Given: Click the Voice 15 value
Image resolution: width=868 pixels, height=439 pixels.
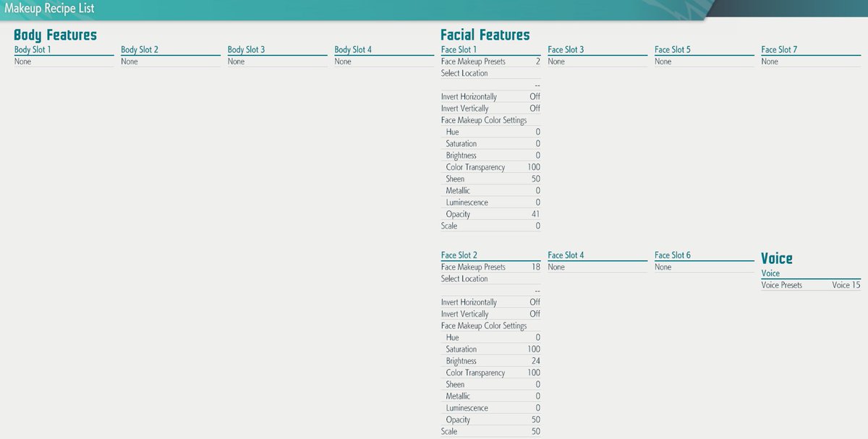Looking at the screenshot, I should [x=846, y=285].
